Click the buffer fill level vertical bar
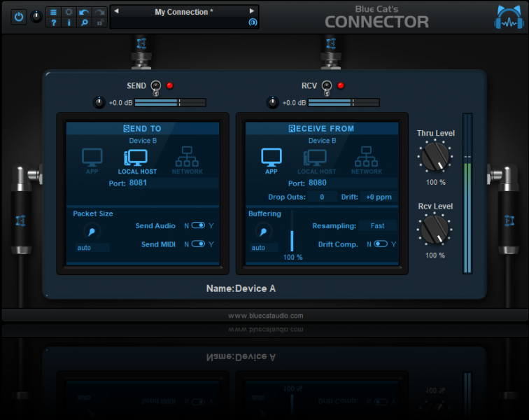This screenshot has height=420, width=529. click(x=292, y=231)
